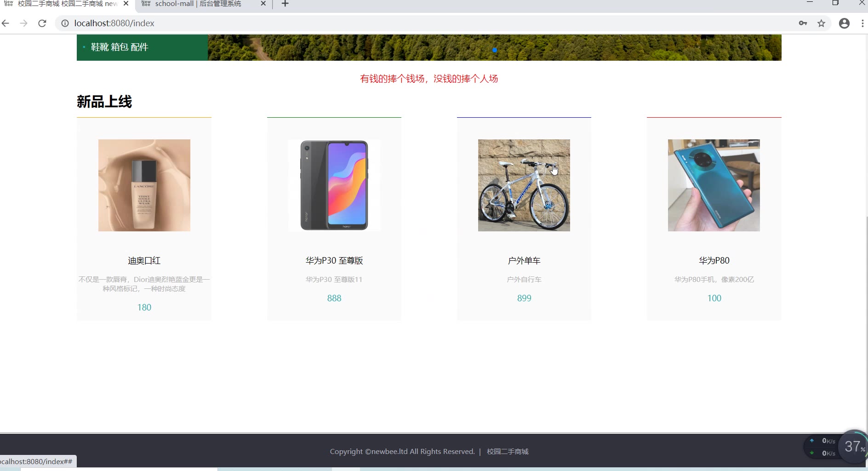
Task: Open the 华为P30 至尊版 product title
Action: coord(334,260)
